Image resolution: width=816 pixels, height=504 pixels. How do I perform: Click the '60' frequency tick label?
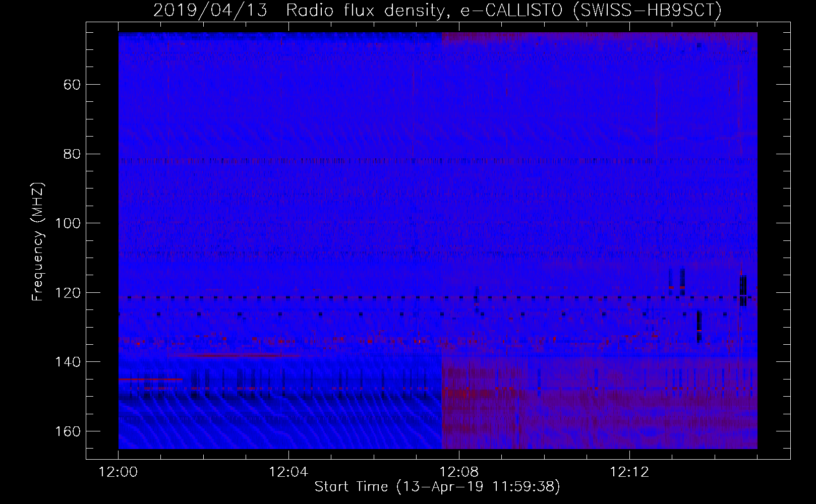tap(72, 84)
